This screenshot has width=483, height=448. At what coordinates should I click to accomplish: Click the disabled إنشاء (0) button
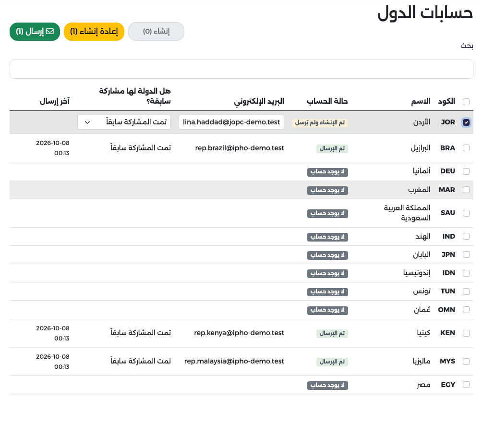pyautogui.click(x=156, y=31)
